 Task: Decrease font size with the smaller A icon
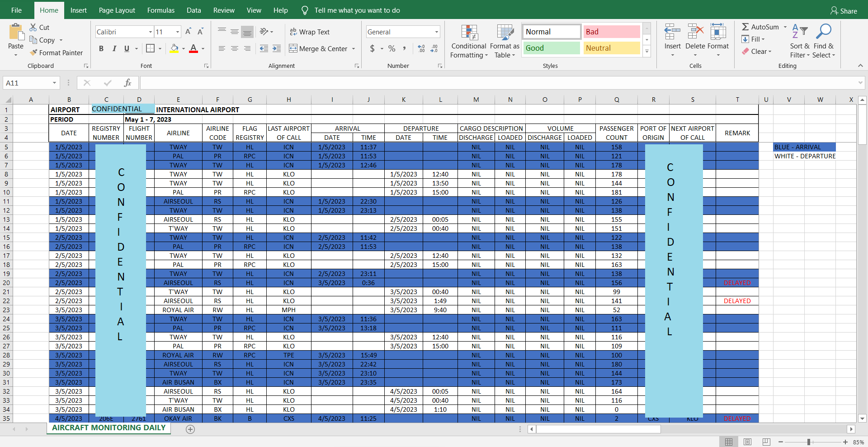click(x=200, y=32)
